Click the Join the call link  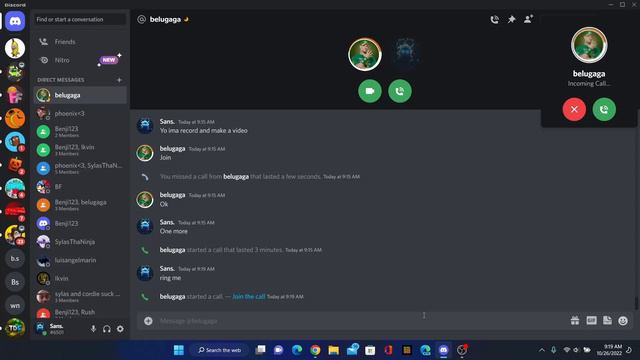click(x=249, y=297)
